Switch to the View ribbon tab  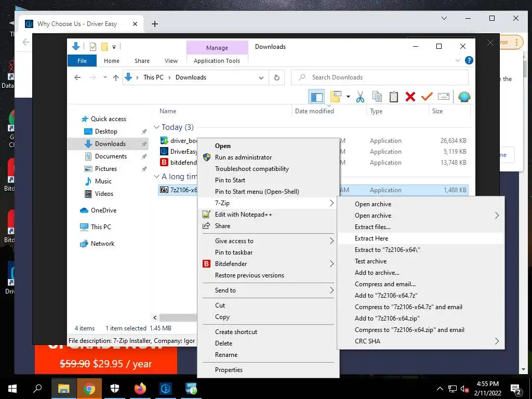[171, 61]
